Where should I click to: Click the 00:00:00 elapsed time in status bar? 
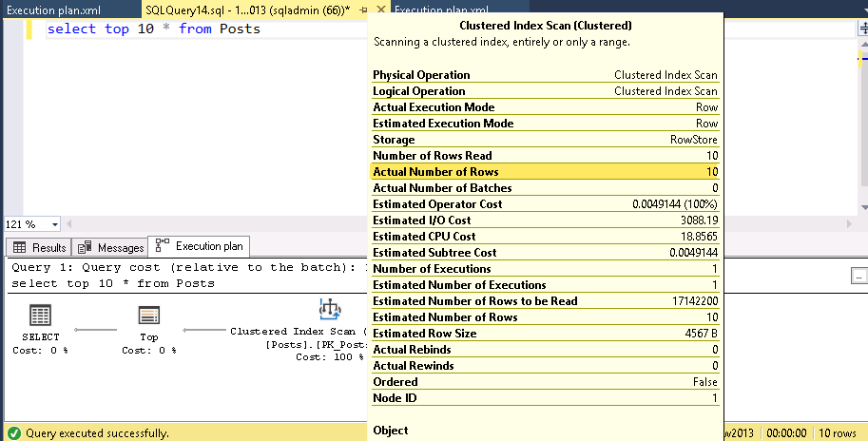[x=786, y=432]
